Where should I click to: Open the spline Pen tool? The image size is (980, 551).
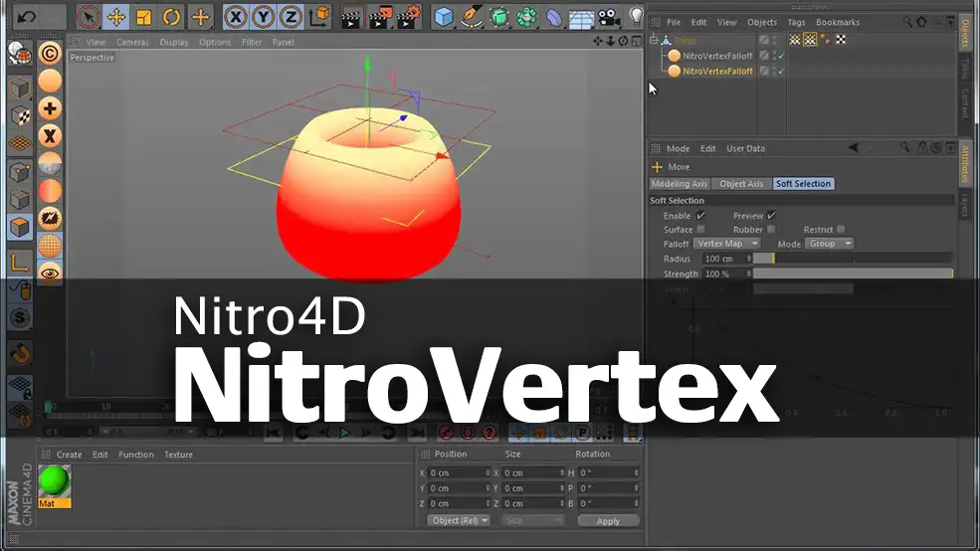coord(472,17)
